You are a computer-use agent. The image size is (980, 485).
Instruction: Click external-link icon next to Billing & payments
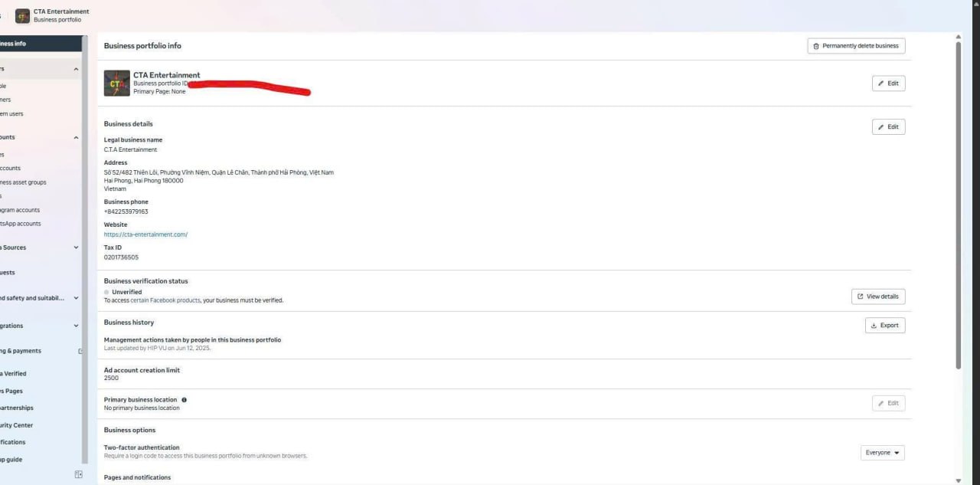coord(80,351)
